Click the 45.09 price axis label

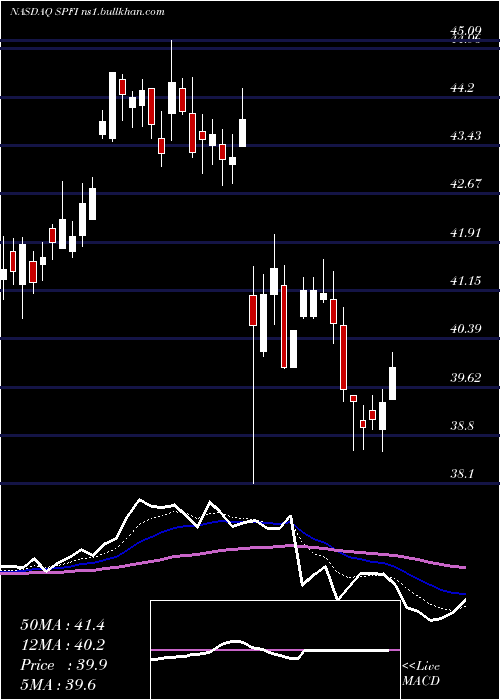tap(466, 31)
